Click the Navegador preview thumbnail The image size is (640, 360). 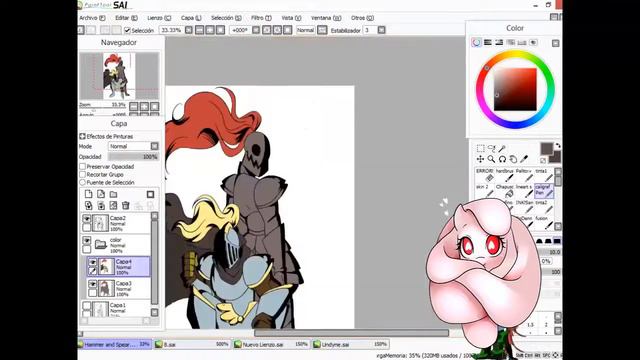[x=119, y=76]
